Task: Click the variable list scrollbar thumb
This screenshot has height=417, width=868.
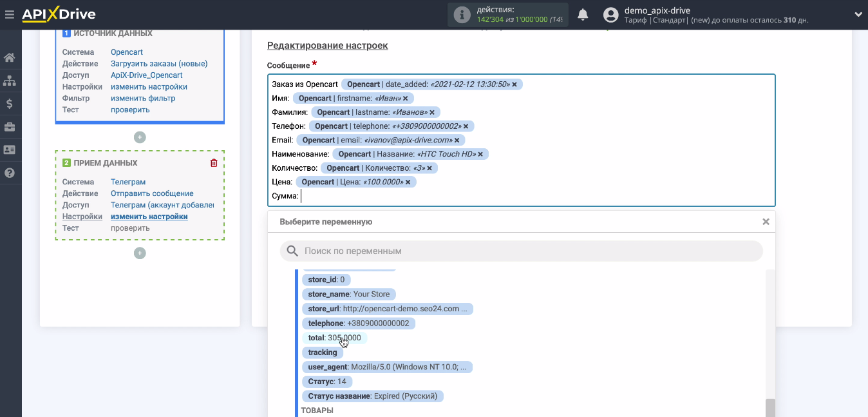Action: click(x=770, y=407)
